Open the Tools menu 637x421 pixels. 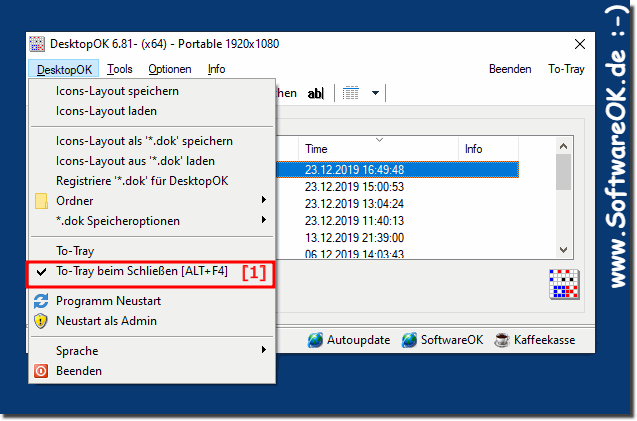point(120,69)
